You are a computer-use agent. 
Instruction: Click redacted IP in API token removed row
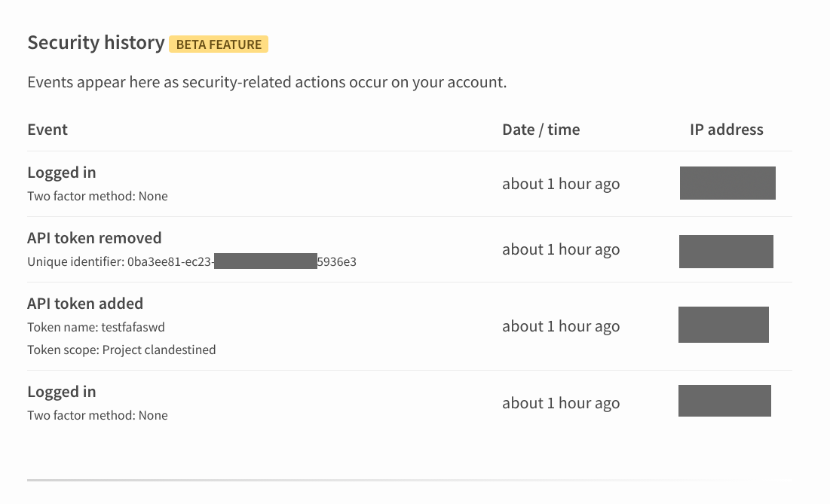click(726, 252)
